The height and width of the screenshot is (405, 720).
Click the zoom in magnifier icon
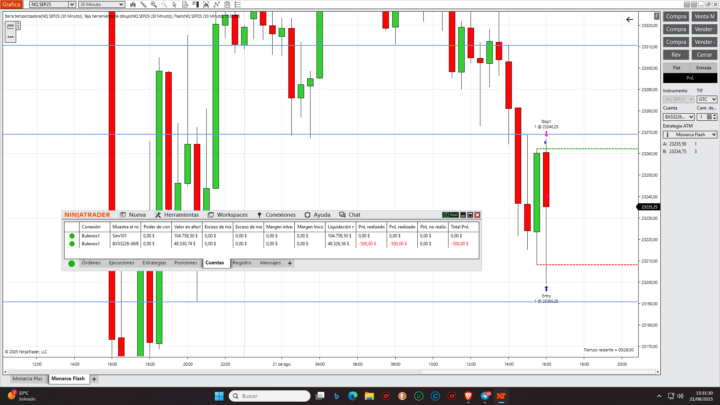[x=154, y=4]
